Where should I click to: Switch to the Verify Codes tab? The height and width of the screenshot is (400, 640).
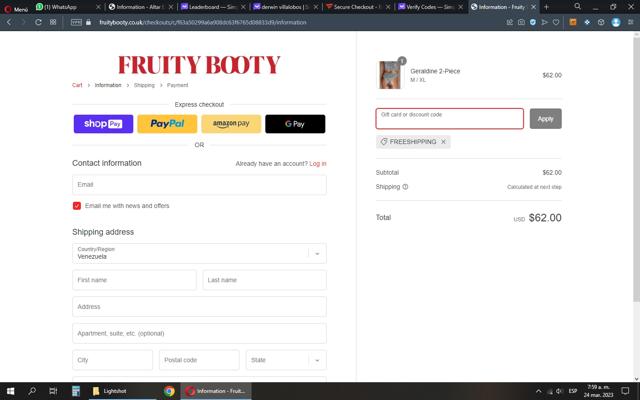(x=430, y=7)
